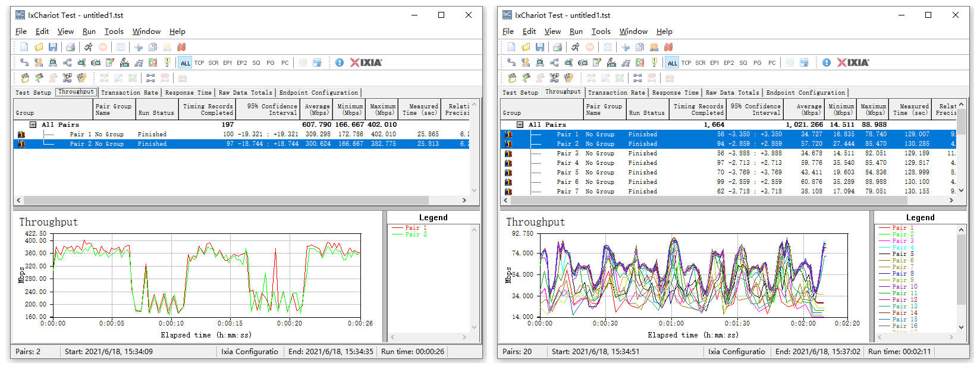Toggle the ALL filter in the right window
Viewport: 980px width, 369px height.
pos(673,62)
